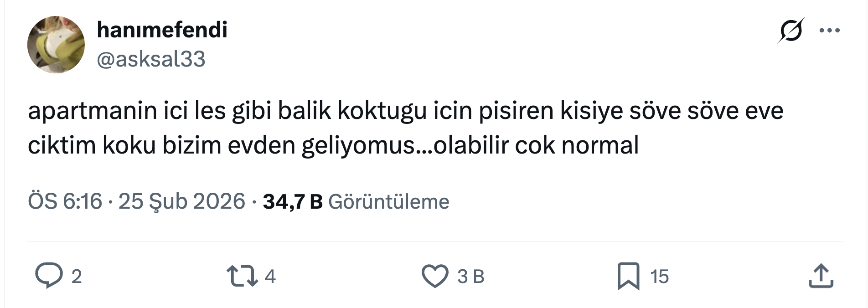Click the retweet count 4
Image resolution: width=868 pixels, height=308 pixels.
270,277
